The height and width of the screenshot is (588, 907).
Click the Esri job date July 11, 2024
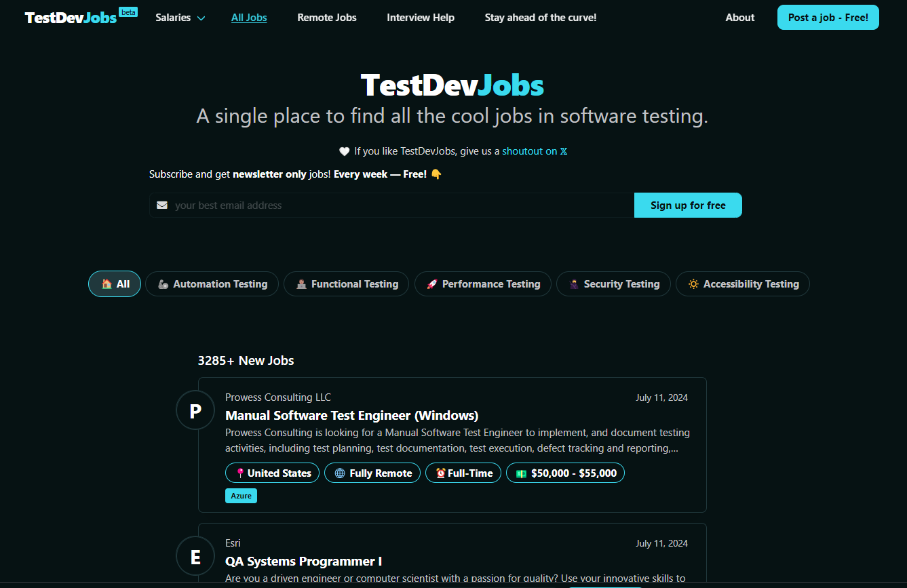point(661,543)
